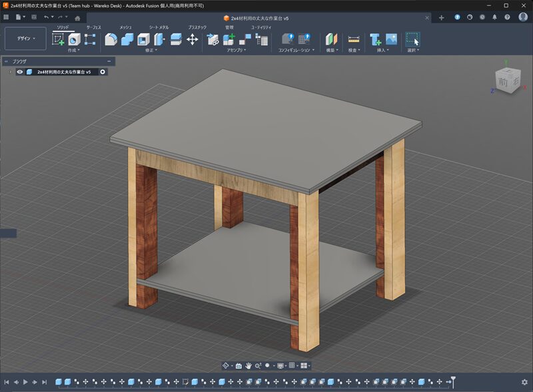Open the デザイン workspace dropdown
This screenshot has height=392, width=533.
click(25, 39)
